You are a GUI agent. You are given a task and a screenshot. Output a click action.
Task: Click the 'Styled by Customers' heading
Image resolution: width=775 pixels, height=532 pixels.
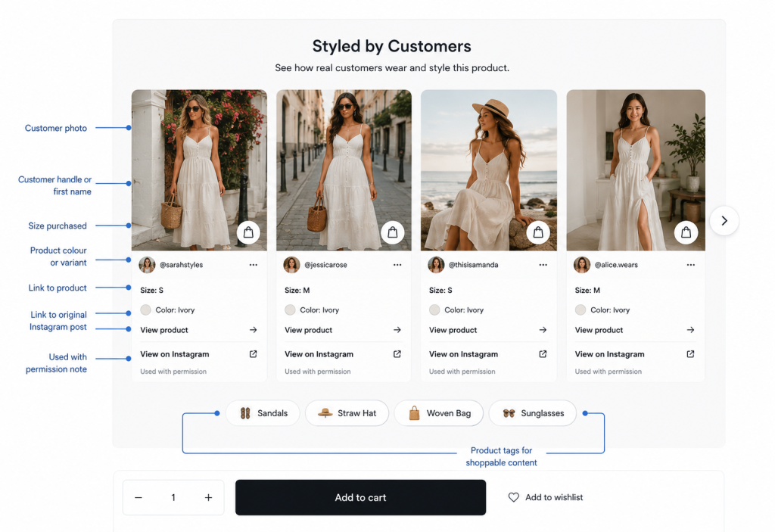391,46
